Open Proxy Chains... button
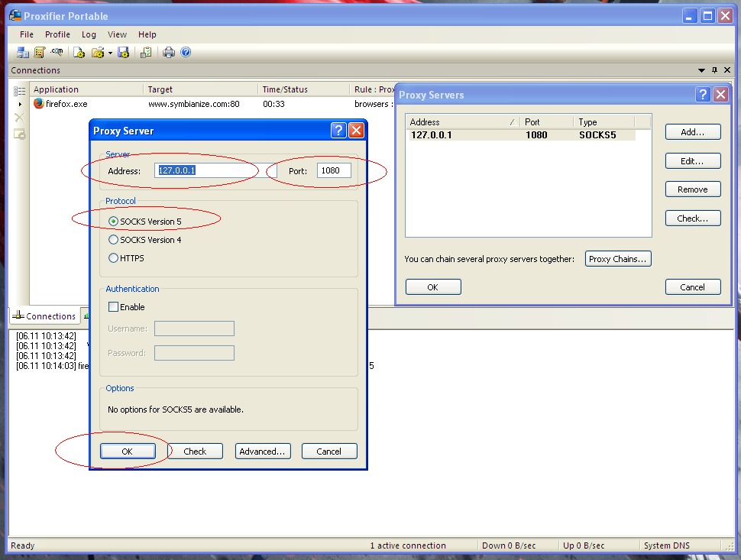741x560 pixels. 618,259
